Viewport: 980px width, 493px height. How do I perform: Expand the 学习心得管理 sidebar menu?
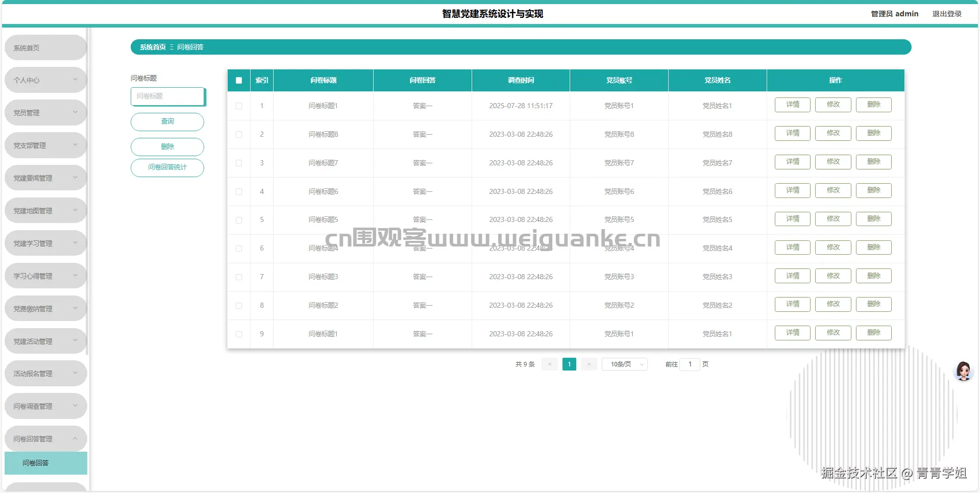(x=46, y=276)
